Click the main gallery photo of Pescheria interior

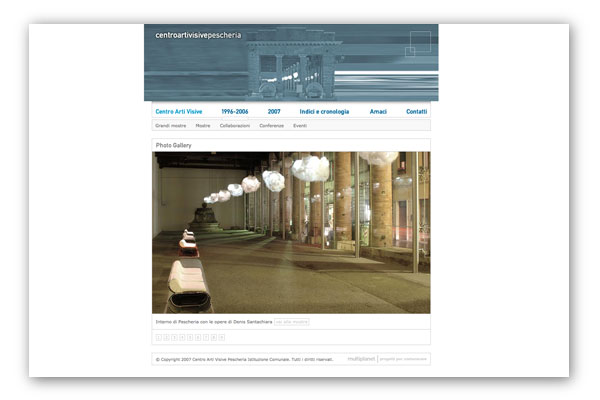pos(291,232)
